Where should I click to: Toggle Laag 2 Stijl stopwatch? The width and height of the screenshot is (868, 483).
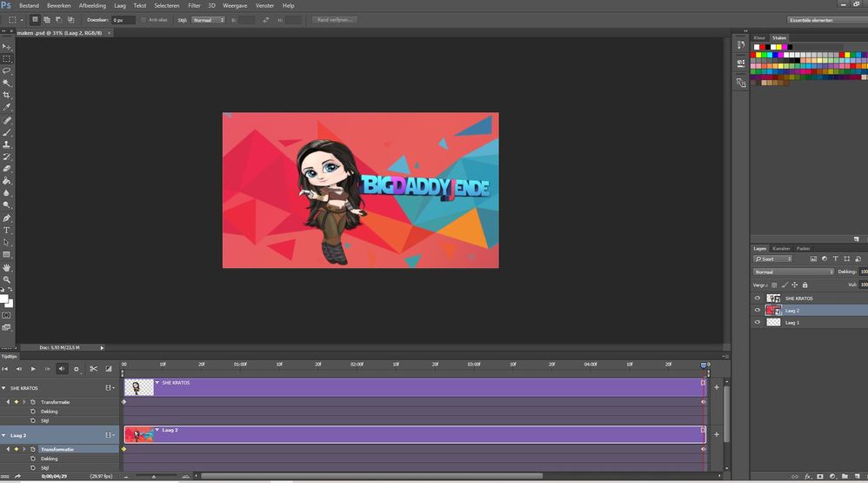click(x=33, y=468)
